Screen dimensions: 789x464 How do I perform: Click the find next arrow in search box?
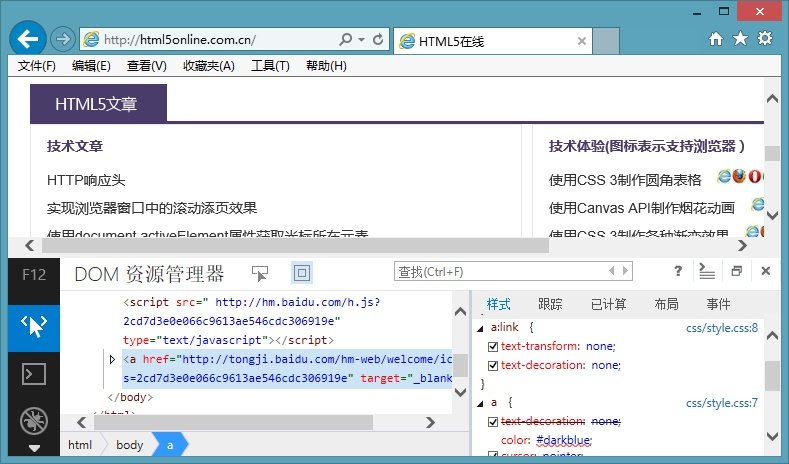pyautogui.click(x=625, y=271)
